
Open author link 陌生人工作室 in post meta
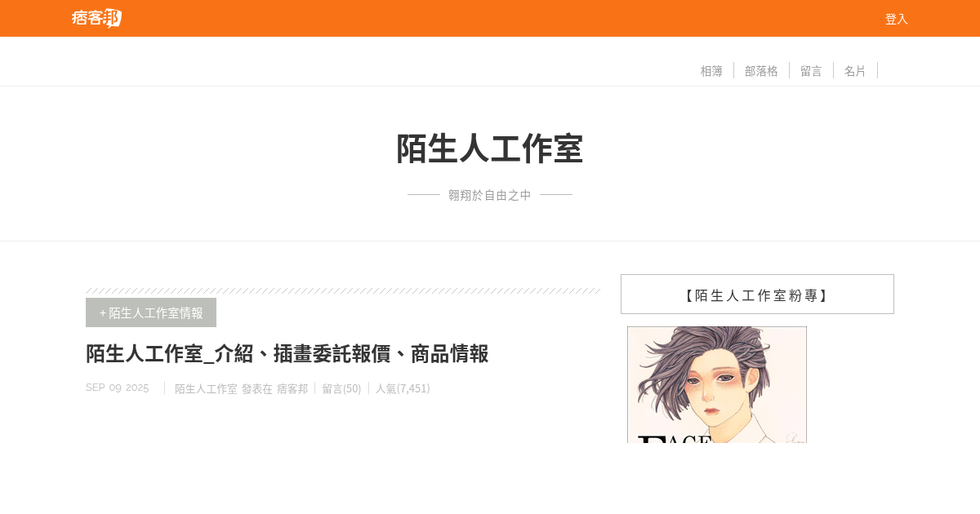coord(206,388)
